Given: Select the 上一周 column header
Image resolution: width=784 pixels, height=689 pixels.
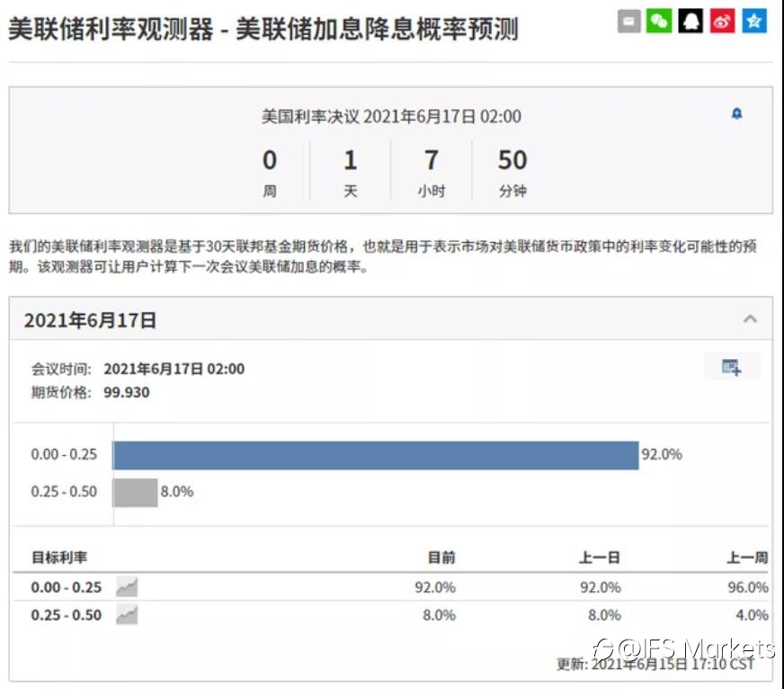Looking at the screenshot, I should click(747, 557).
